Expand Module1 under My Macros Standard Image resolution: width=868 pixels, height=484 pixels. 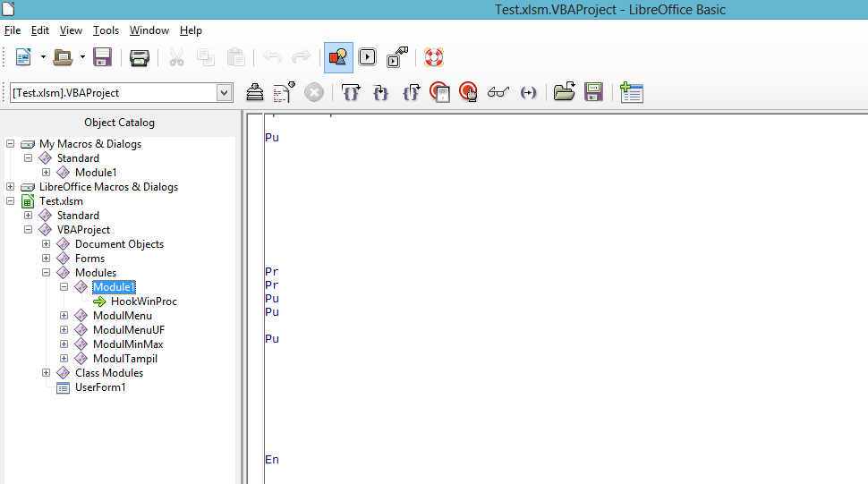pyautogui.click(x=46, y=172)
